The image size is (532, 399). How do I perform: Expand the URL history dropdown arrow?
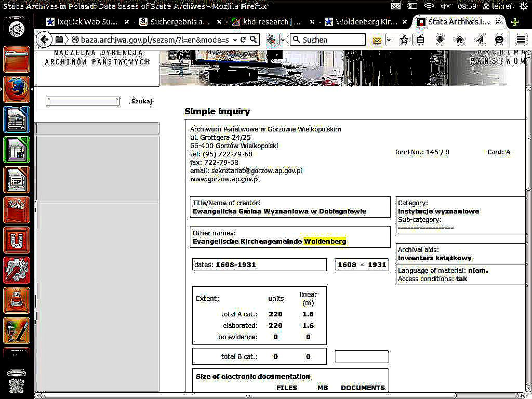235,39
